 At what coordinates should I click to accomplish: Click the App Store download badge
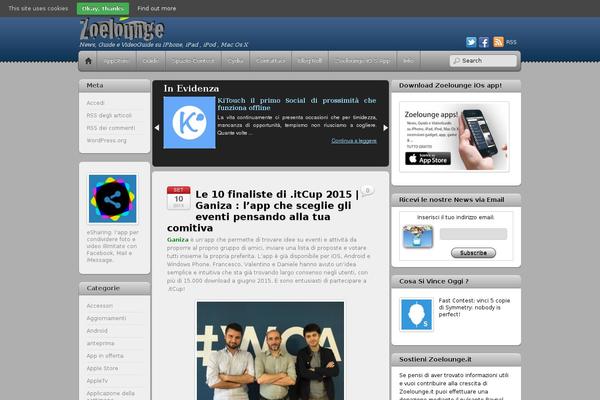(x=428, y=158)
